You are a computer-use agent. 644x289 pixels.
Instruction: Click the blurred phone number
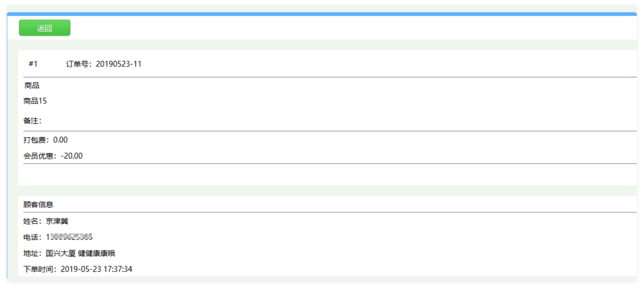(x=69, y=237)
